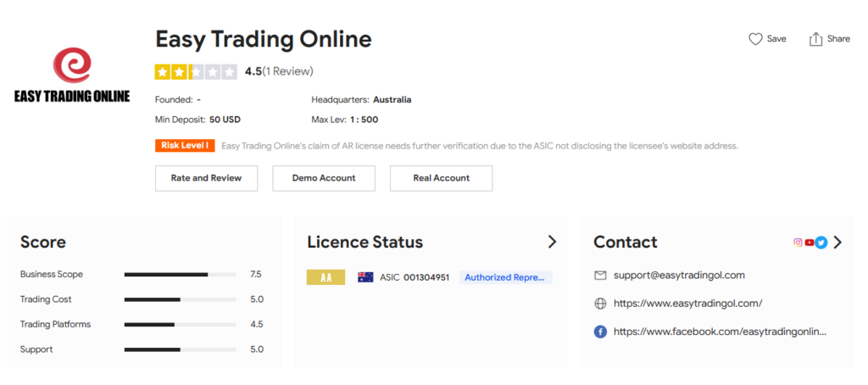Screen dimensions: 868x385
Task: Click the AA rating badge
Action: (325, 277)
